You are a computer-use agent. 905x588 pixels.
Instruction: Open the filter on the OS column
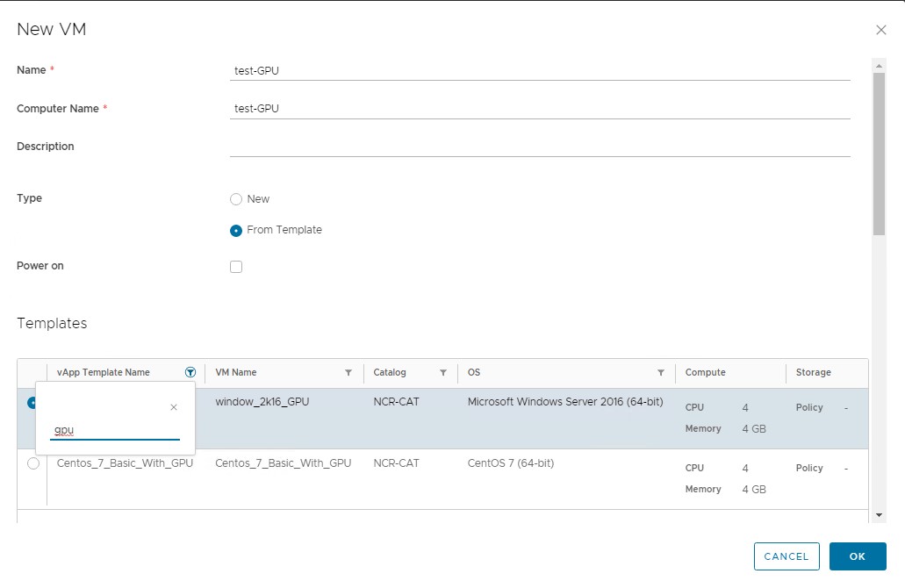pyautogui.click(x=661, y=372)
